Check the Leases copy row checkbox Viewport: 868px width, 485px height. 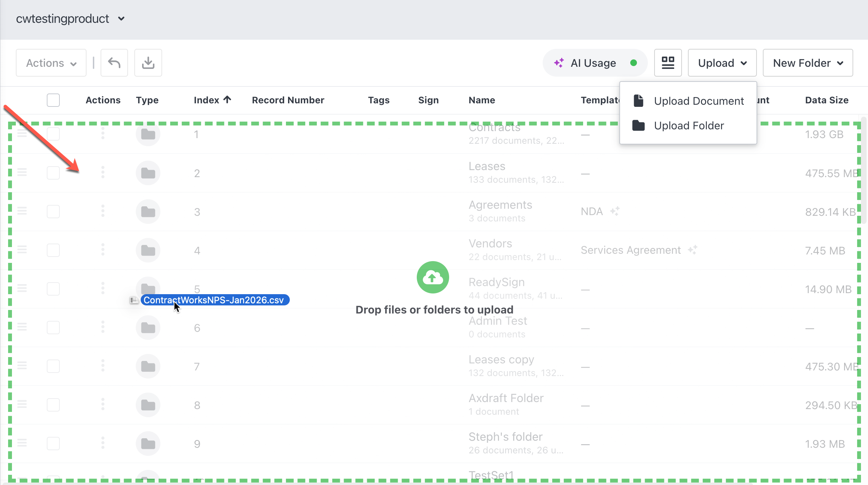[53, 366]
